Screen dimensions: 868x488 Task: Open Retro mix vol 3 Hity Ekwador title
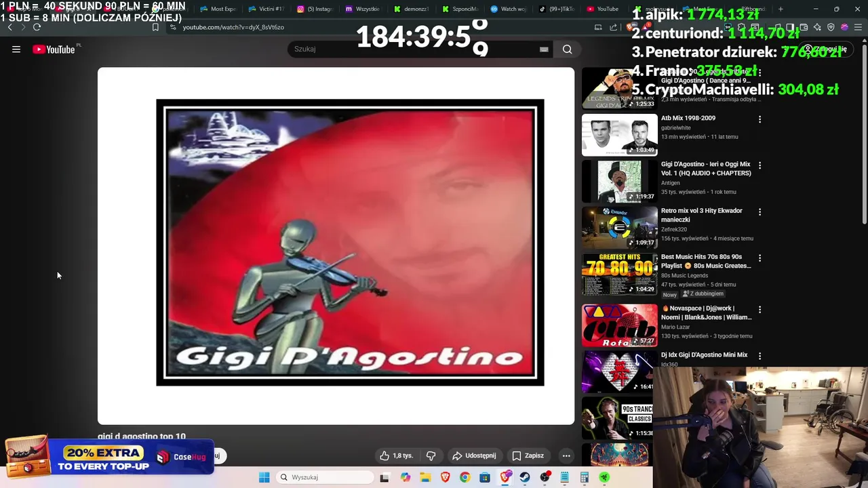click(702, 215)
